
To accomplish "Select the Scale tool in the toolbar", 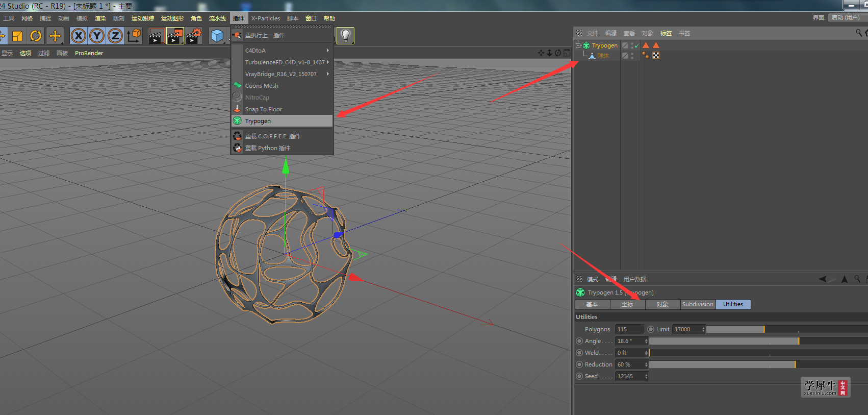I will [x=17, y=36].
